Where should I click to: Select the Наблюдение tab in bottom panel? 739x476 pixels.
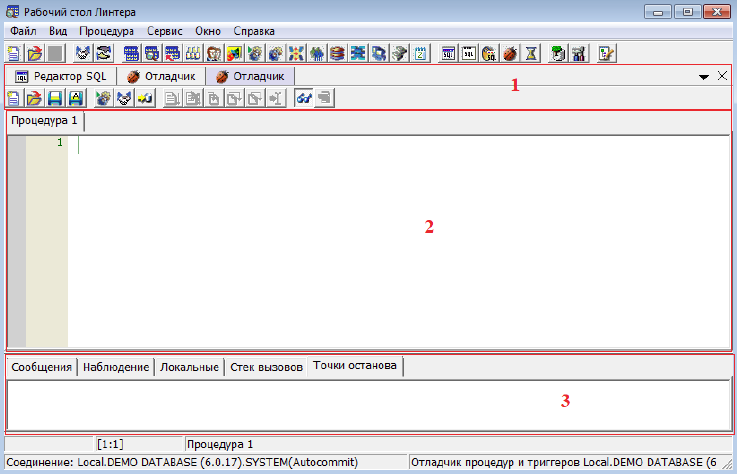coord(116,367)
